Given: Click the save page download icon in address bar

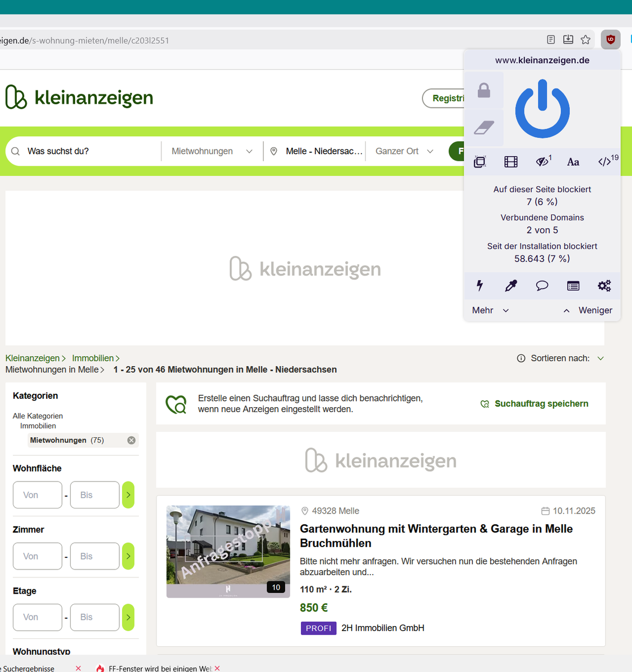Looking at the screenshot, I should [568, 39].
